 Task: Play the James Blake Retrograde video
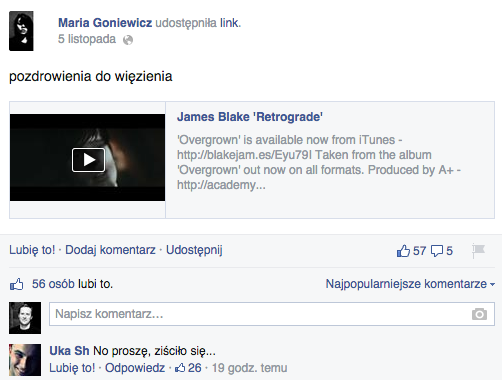tap(88, 160)
